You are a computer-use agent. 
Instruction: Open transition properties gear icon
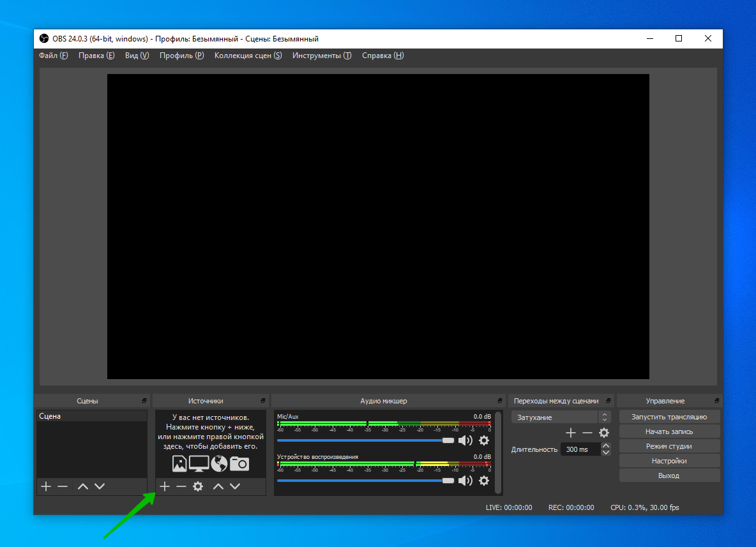tap(604, 433)
